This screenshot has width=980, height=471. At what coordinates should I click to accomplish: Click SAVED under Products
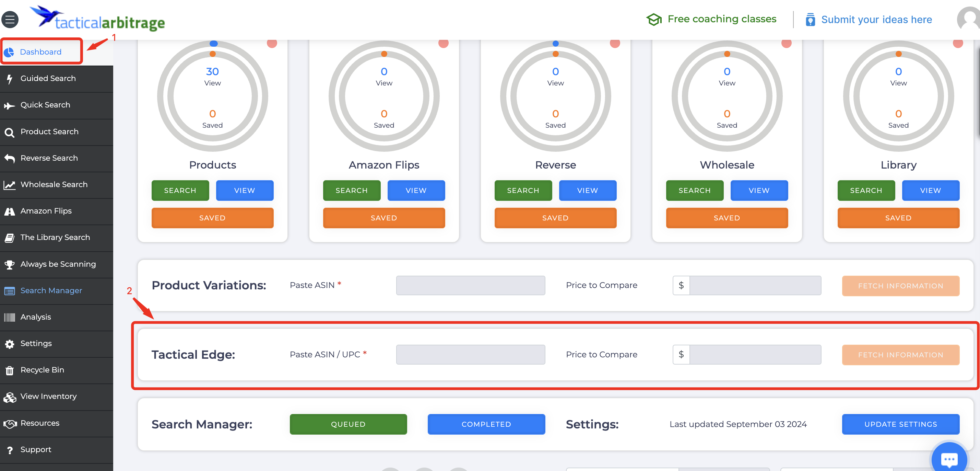213,218
